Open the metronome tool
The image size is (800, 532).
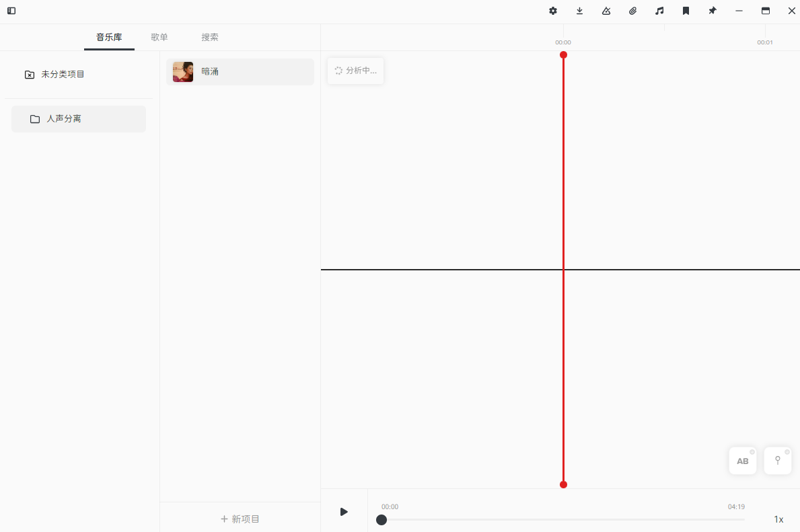coord(606,11)
